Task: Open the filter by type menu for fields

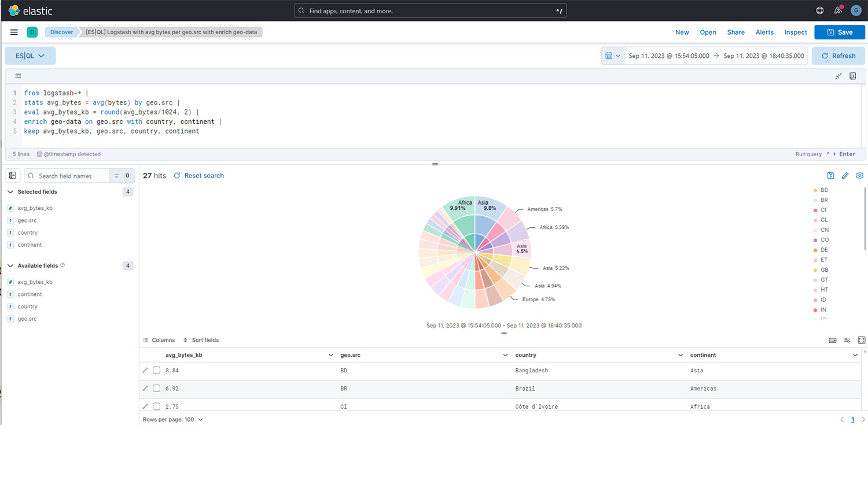Action: pos(122,176)
